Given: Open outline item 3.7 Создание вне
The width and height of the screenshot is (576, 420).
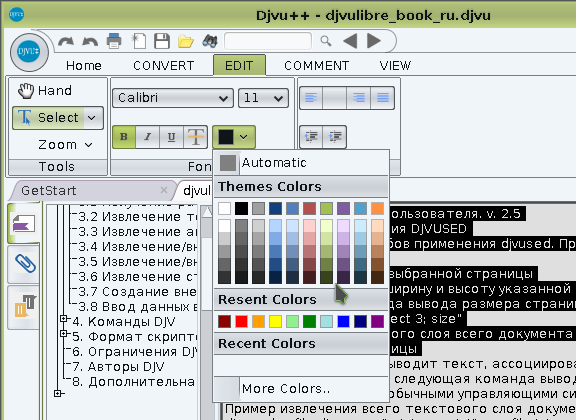Looking at the screenshot, I should click(x=138, y=292).
